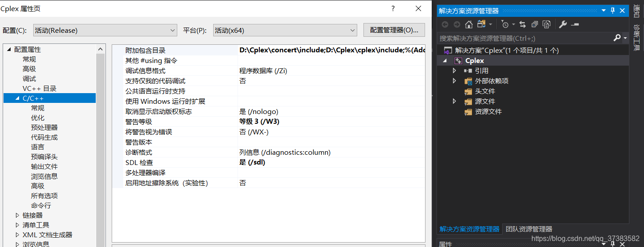Open the 平台(P) dropdown

coord(285,30)
